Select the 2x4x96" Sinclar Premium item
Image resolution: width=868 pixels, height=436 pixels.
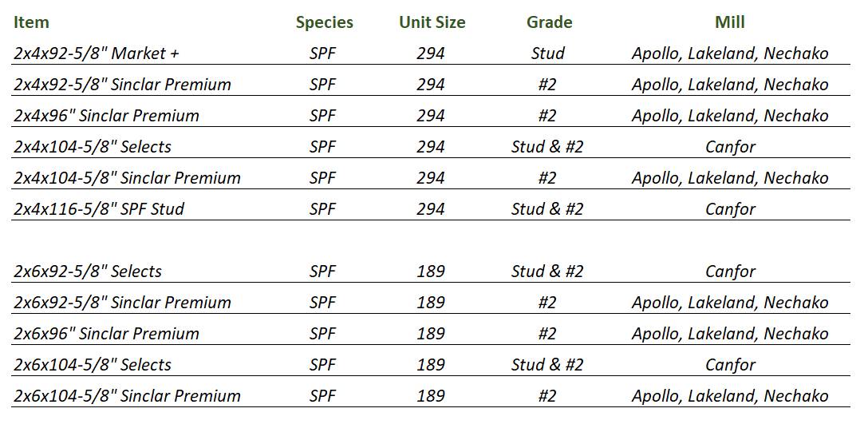pos(106,116)
